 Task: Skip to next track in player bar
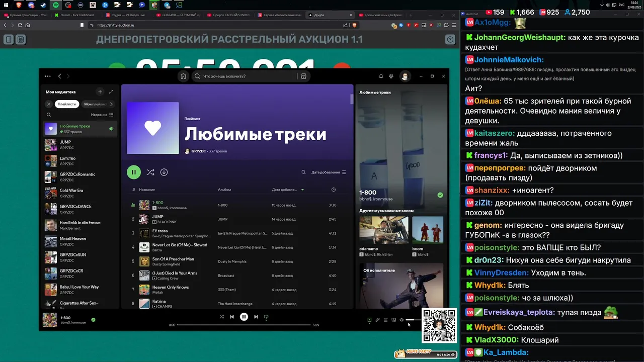pyautogui.click(x=256, y=317)
